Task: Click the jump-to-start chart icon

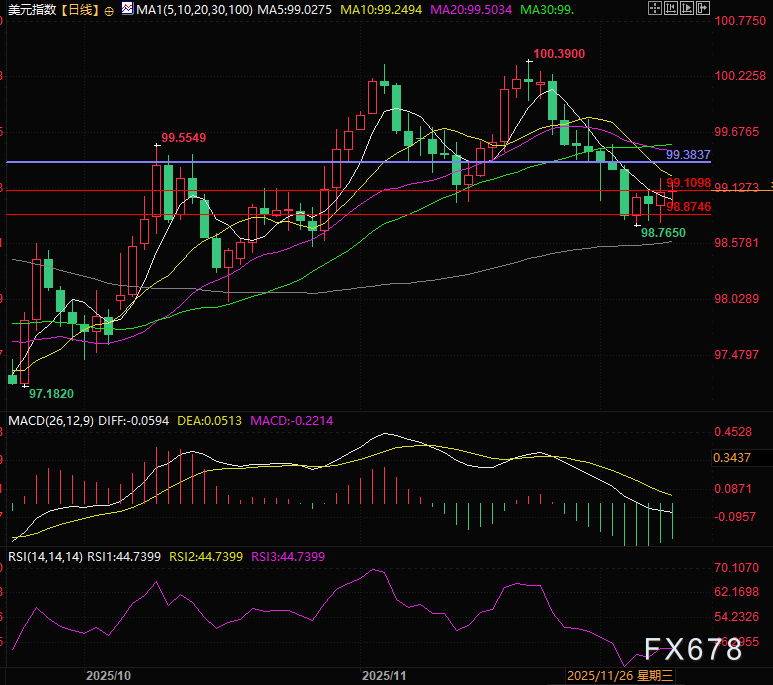Action: [670, 10]
